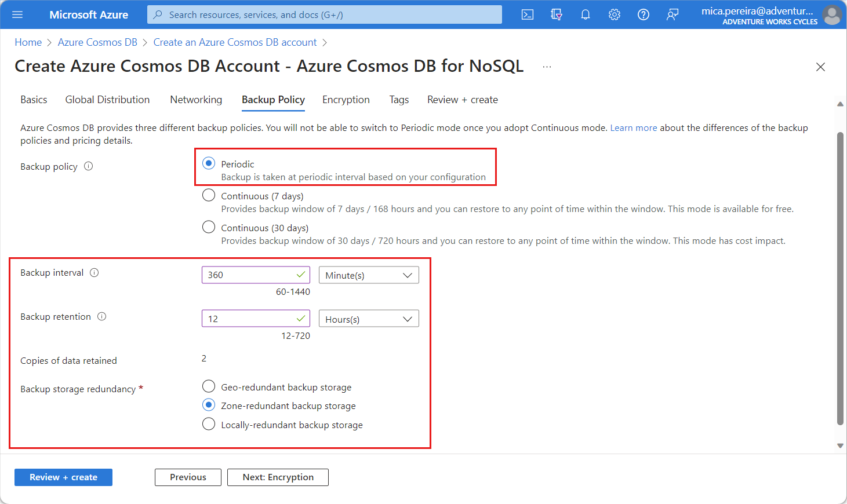The image size is (847, 504).
Task: Follow the Learn more link
Action: [x=633, y=127]
